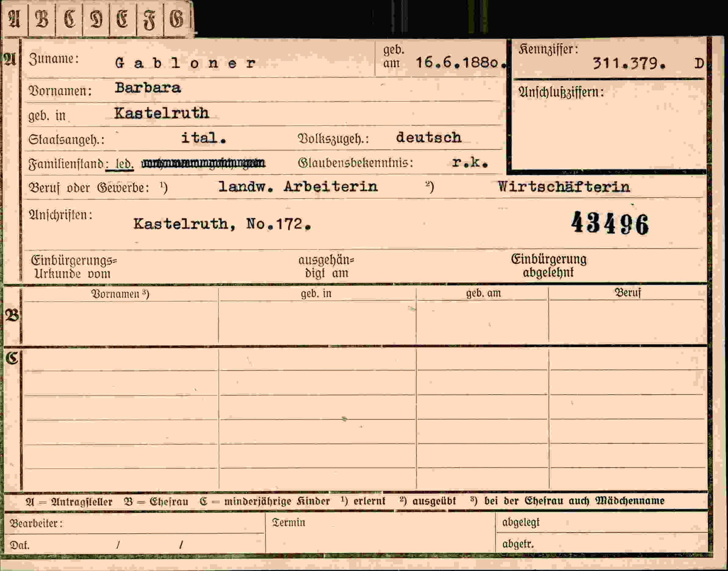Click birthplace 'Kastelruth' beside 'geb. in'

click(x=161, y=113)
